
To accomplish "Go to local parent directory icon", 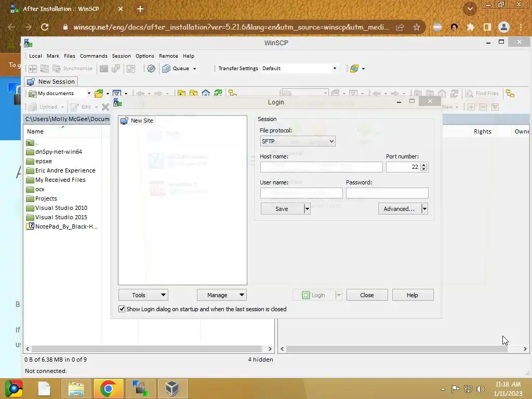I will [x=181, y=94].
